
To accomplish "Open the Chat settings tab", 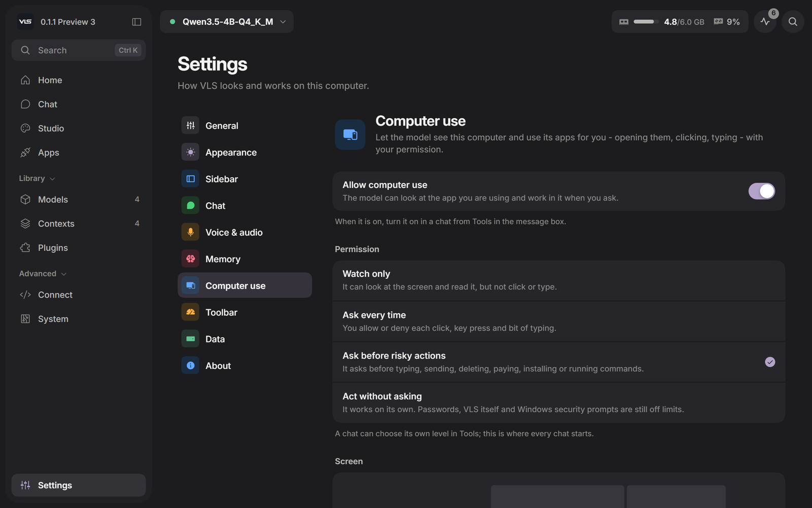I will click(245, 206).
